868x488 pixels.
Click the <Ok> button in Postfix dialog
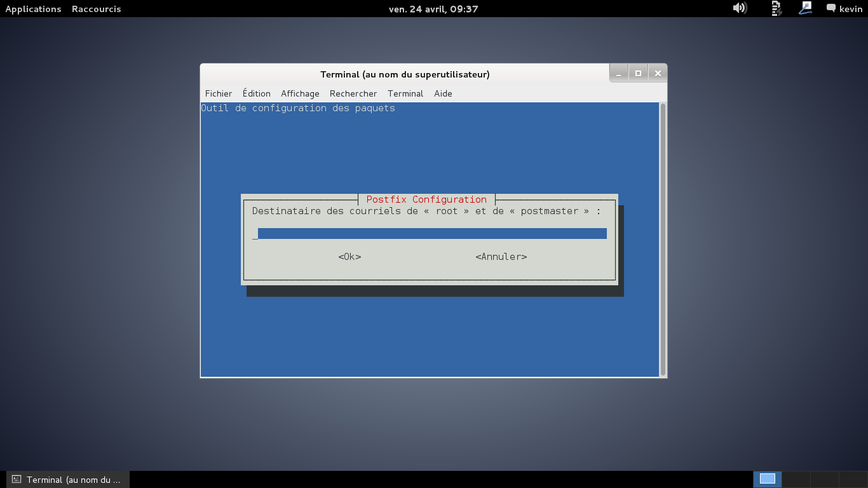349,257
